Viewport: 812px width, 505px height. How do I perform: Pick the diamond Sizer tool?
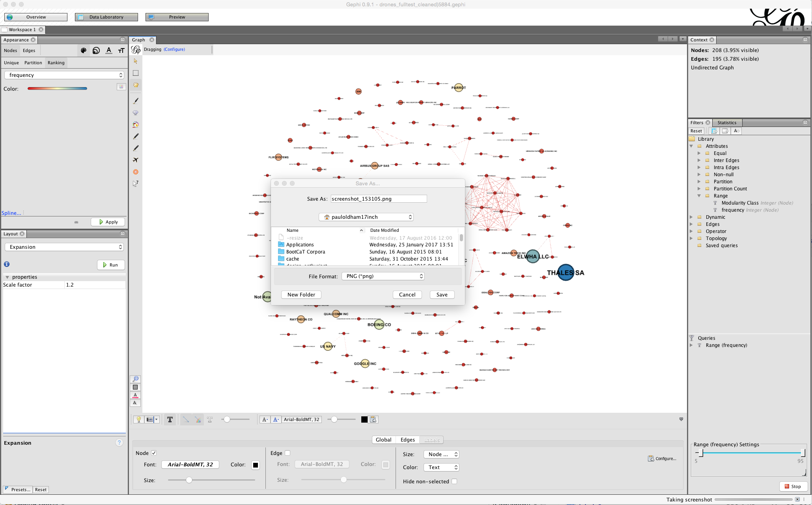tap(136, 113)
